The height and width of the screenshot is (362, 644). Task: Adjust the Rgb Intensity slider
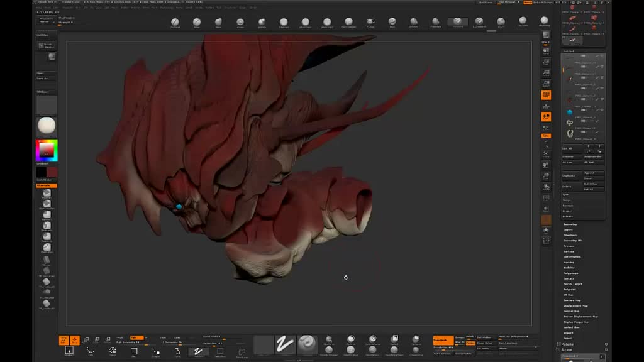pos(136,343)
